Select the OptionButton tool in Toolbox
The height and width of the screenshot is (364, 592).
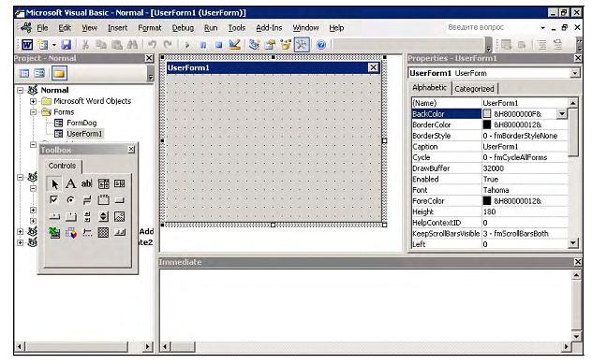(x=70, y=200)
